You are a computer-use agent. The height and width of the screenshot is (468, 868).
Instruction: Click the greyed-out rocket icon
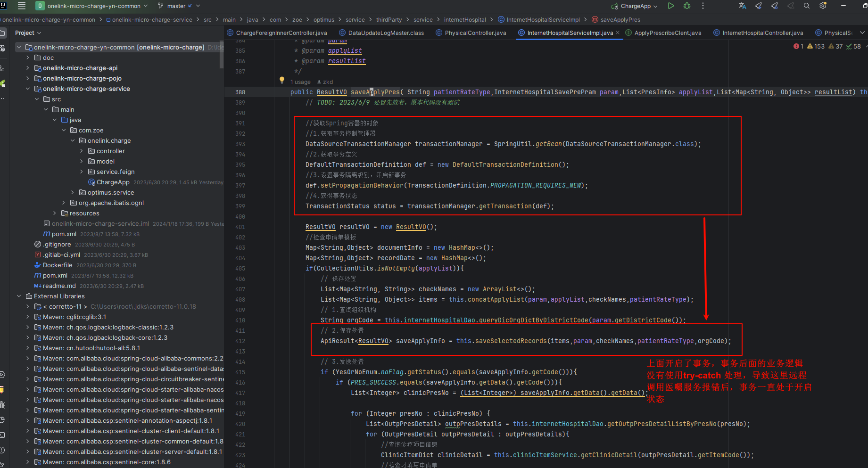point(791,6)
